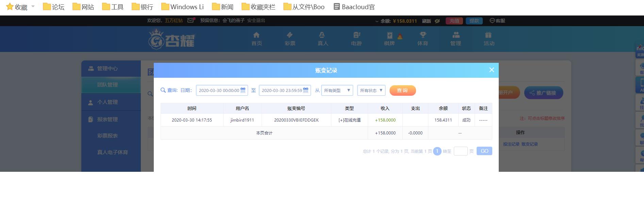Open the 银行 bookmark folder
644x220 pixels.
(x=143, y=7)
